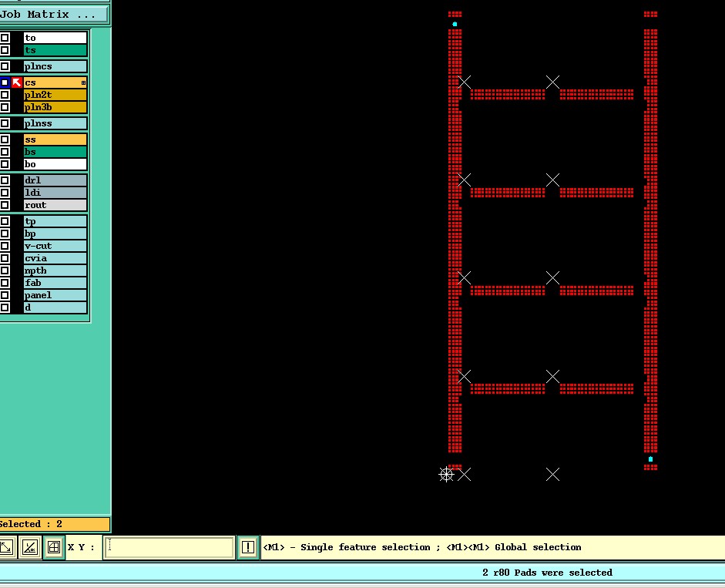Screen dimensions: 725x588
Task: Select the 'plnss' layer name
Action: (x=55, y=123)
